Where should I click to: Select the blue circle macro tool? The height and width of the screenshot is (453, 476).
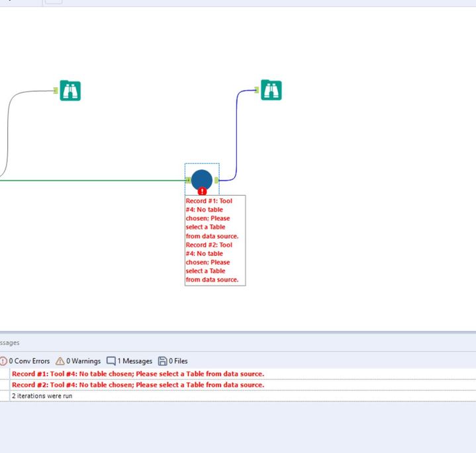(x=202, y=180)
